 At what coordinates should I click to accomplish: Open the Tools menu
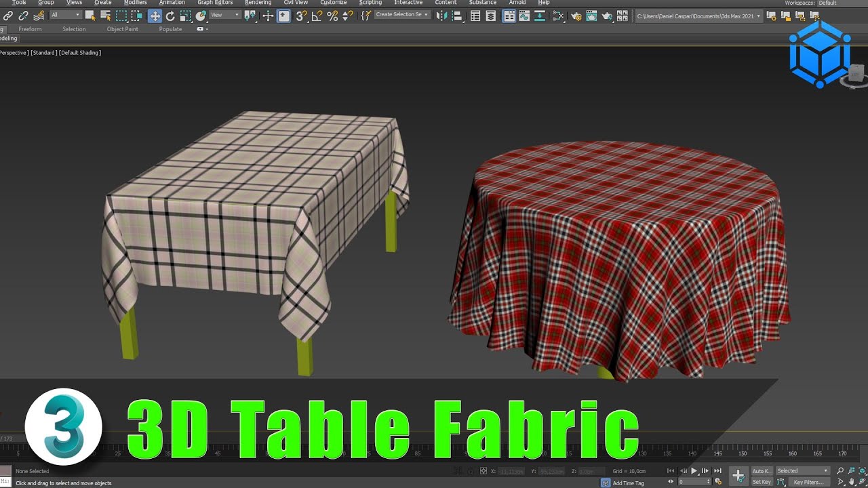point(19,3)
